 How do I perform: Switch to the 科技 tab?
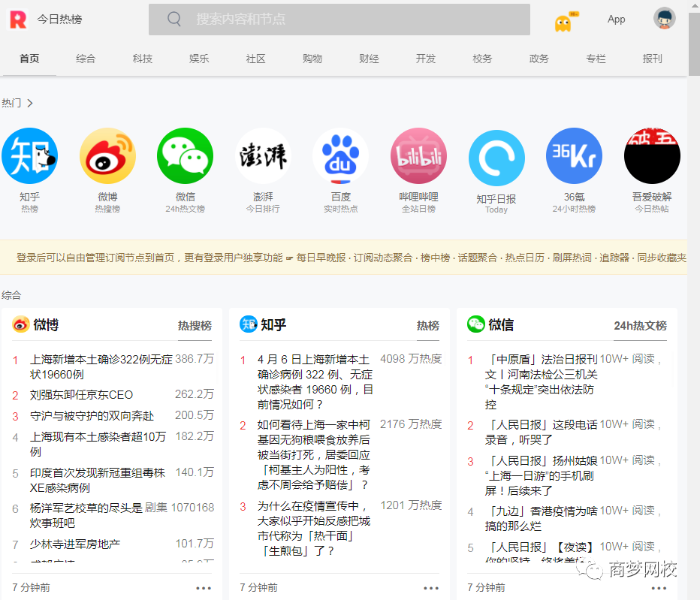pyautogui.click(x=143, y=59)
